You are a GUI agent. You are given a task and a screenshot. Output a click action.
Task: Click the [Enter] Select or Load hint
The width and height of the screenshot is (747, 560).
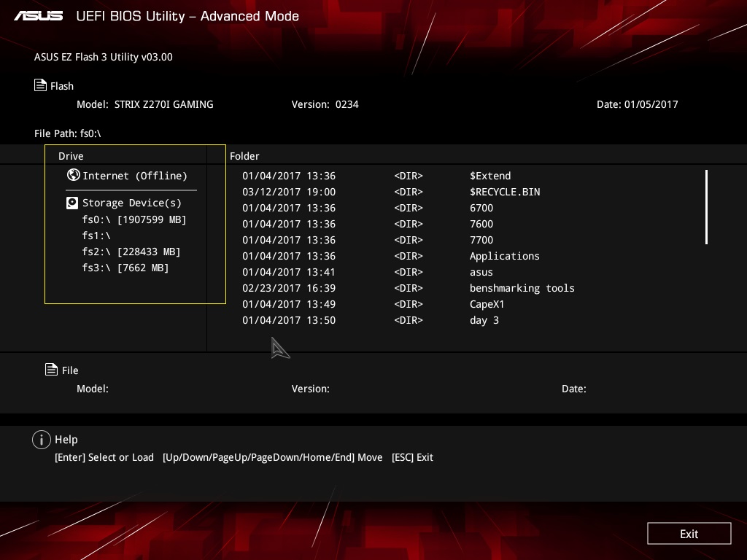(104, 458)
